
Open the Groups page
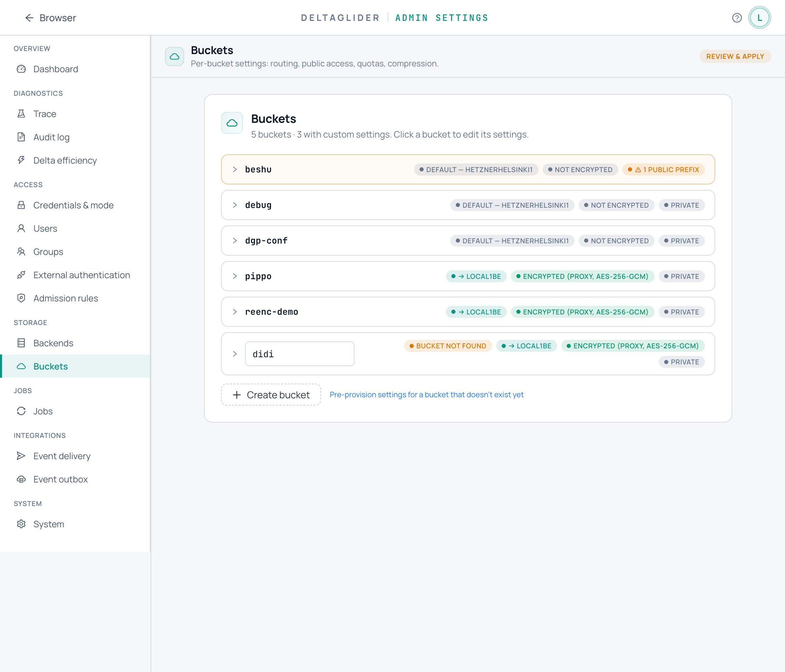[75, 251]
